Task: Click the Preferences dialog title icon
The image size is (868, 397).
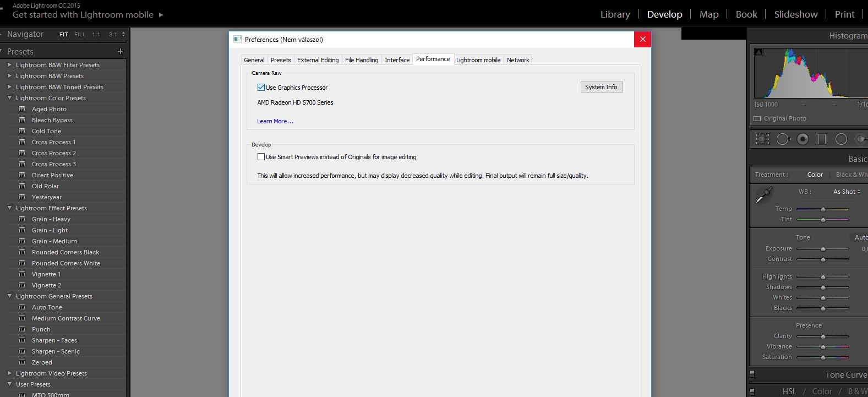Action: (x=238, y=39)
